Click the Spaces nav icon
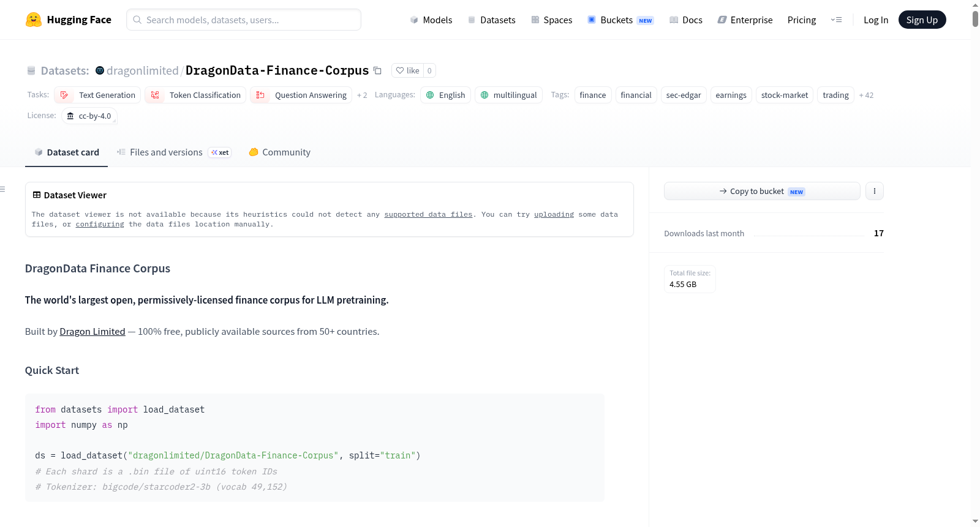The width and height of the screenshot is (980, 527). (x=535, y=20)
